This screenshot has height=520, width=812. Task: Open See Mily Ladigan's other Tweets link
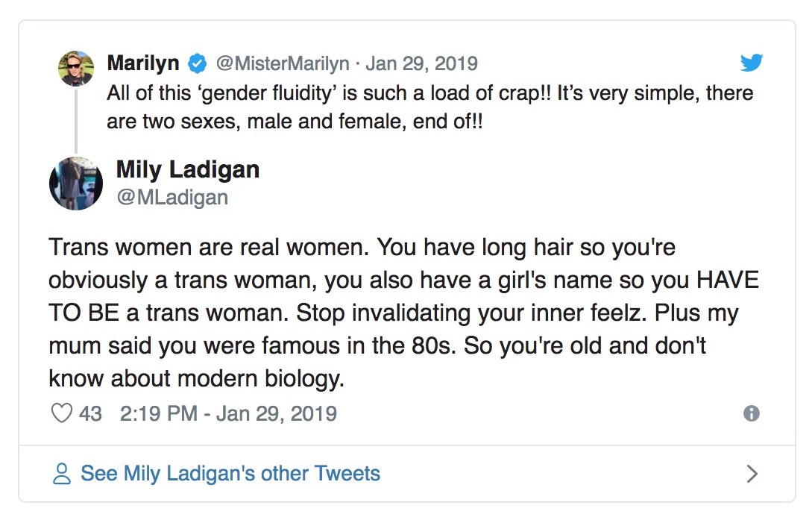[230, 474]
